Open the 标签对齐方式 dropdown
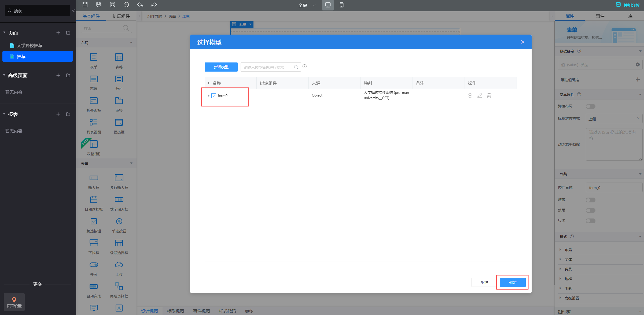Viewport: 644px width, 315px height. pyautogui.click(x=614, y=119)
